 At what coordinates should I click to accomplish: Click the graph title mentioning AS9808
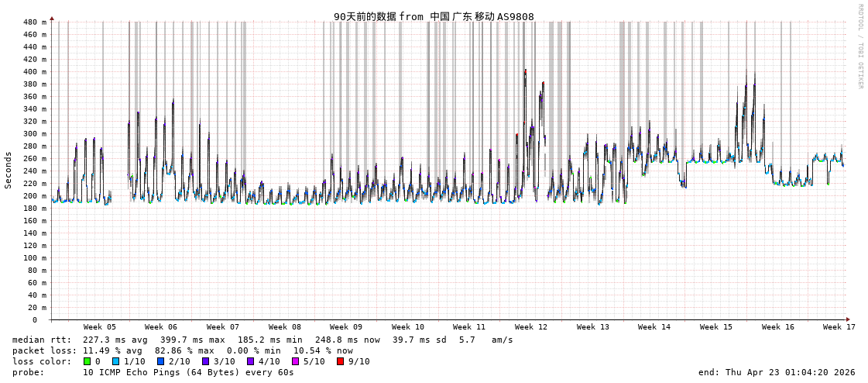434,16
